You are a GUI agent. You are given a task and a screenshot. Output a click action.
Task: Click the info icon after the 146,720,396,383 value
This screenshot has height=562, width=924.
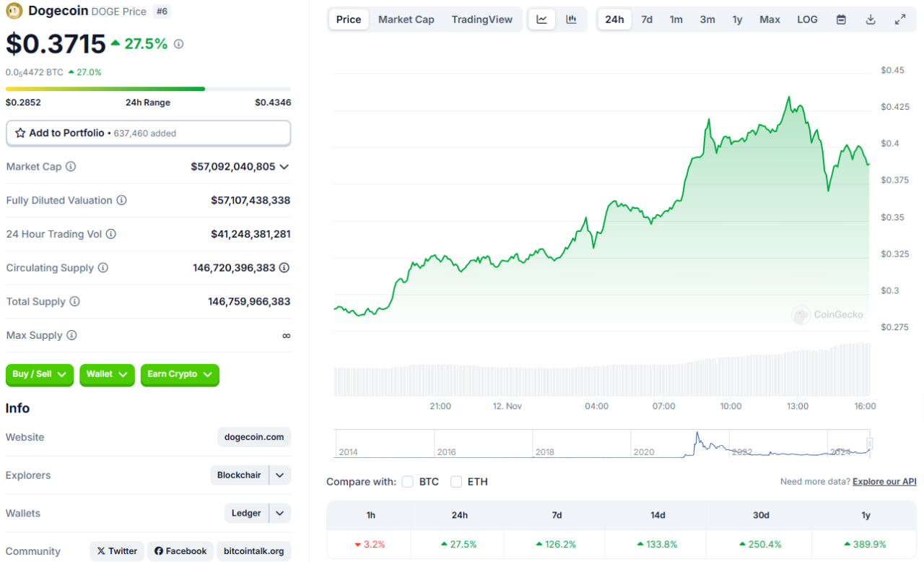click(x=284, y=268)
